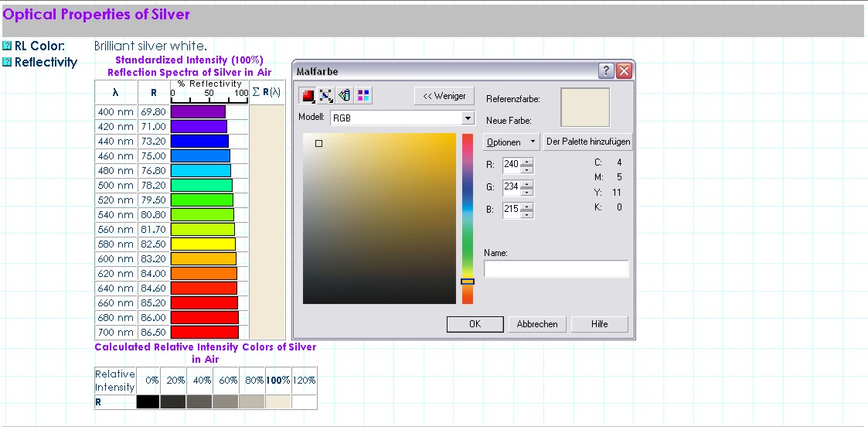
Task: Click Der Palette hinzufügen button
Action: 588,142
